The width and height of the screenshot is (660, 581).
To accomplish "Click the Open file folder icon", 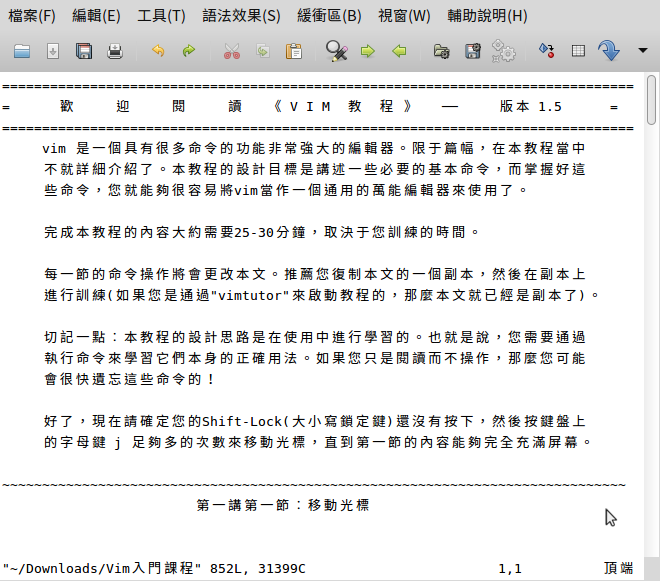I will [21, 51].
